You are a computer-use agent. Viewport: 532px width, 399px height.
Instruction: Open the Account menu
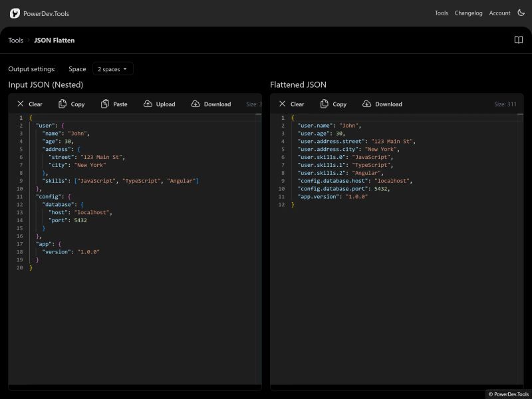click(x=499, y=13)
